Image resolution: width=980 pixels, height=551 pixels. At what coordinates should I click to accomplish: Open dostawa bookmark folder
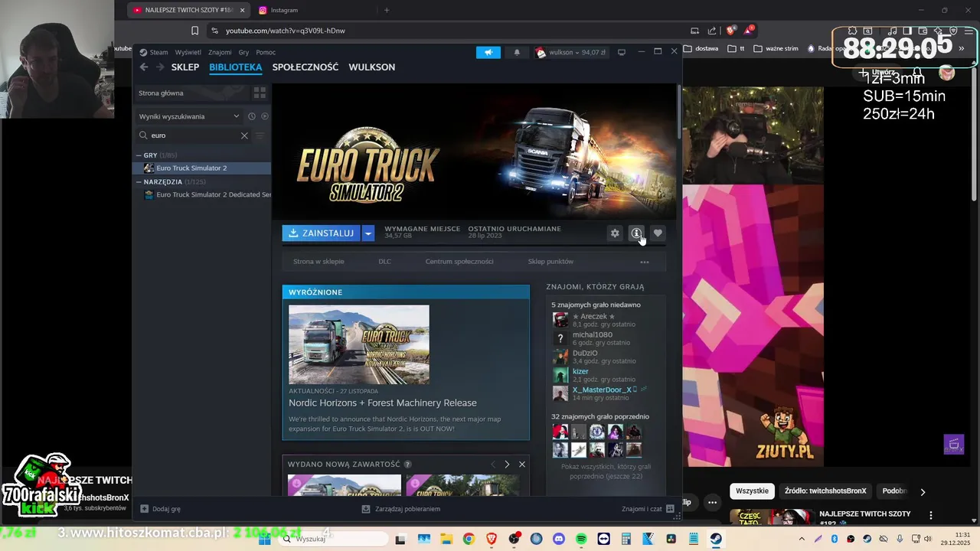click(701, 48)
